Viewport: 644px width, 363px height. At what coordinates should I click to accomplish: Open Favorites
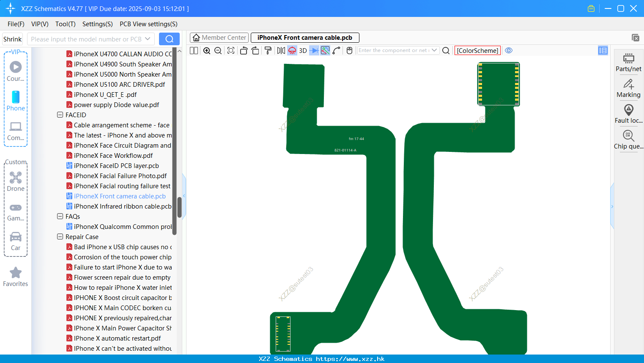tap(16, 277)
